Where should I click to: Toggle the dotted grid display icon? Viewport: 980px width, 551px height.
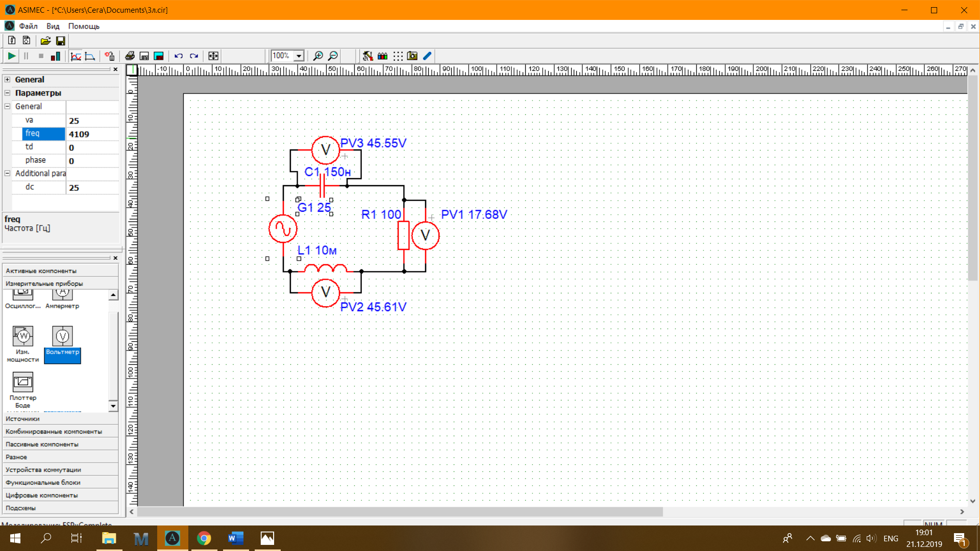click(x=398, y=56)
